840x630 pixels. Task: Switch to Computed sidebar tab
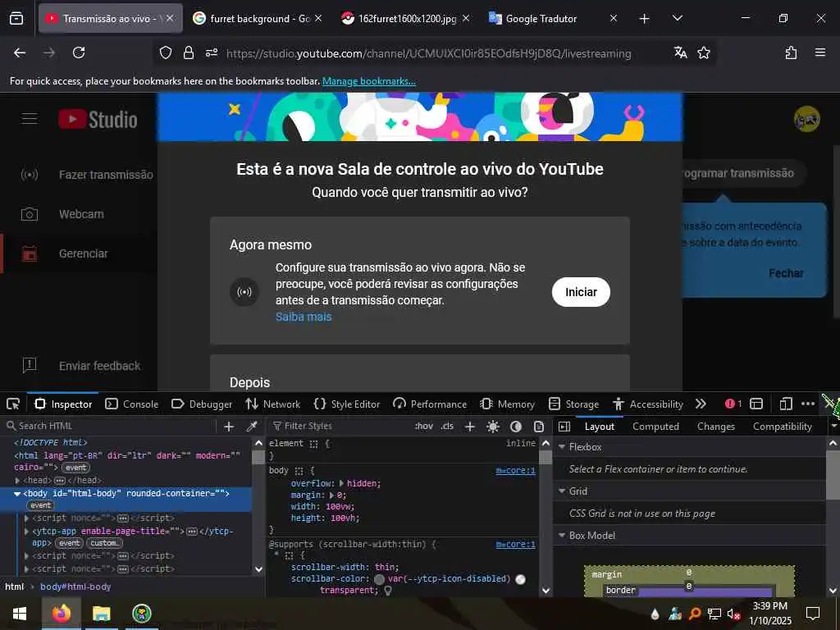pos(655,427)
